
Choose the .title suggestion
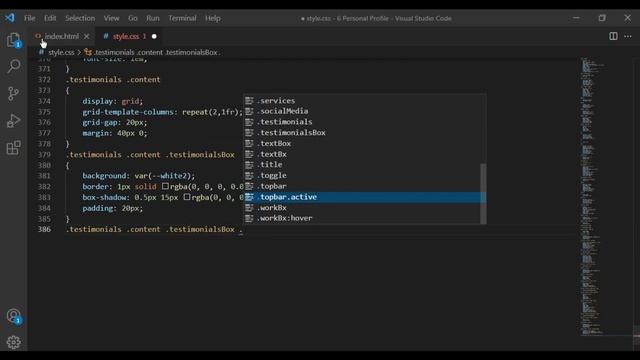365,164
